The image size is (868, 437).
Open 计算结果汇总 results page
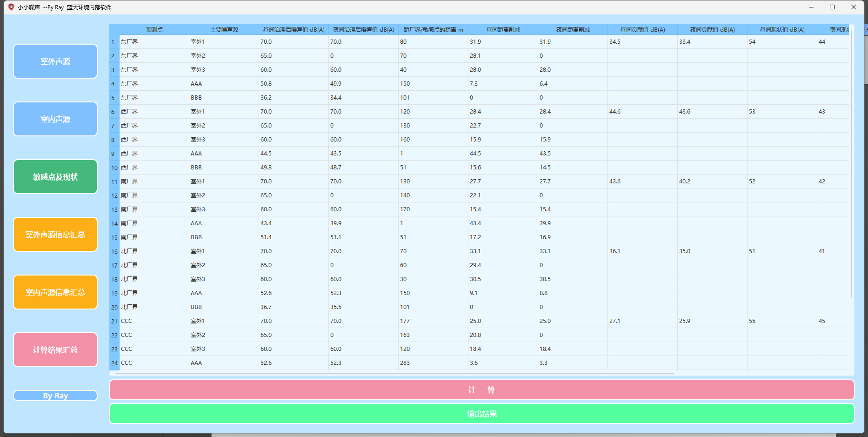coord(55,350)
